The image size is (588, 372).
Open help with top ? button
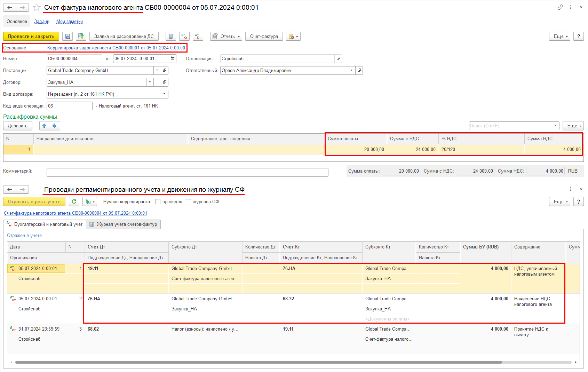pos(579,36)
